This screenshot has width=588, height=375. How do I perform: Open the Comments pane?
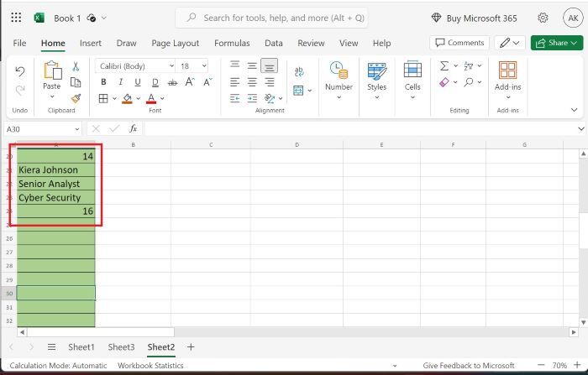(x=459, y=43)
